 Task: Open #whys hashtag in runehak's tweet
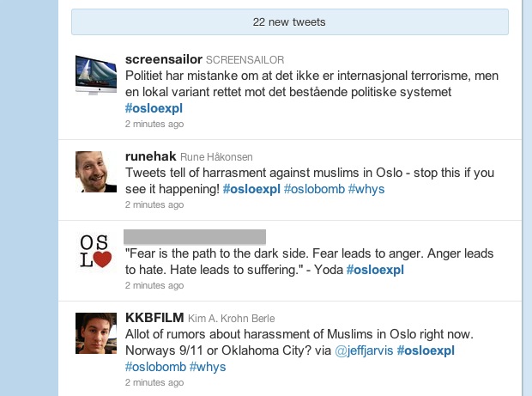(x=366, y=189)
